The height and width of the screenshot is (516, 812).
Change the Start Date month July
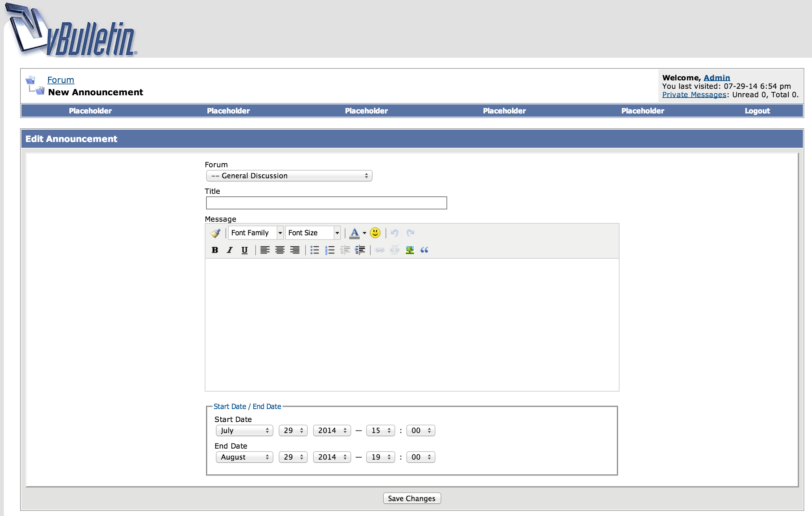(x=244, y=430)
